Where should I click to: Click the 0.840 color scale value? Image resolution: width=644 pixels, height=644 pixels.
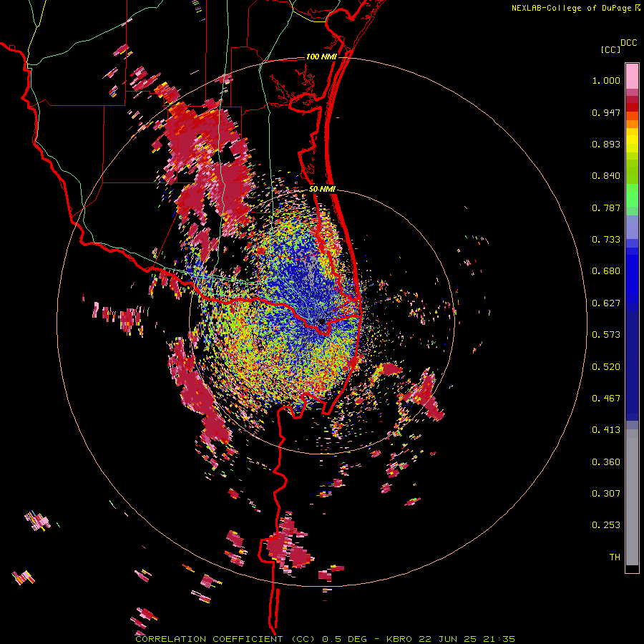pyautogui.click(x=606, y=176)
